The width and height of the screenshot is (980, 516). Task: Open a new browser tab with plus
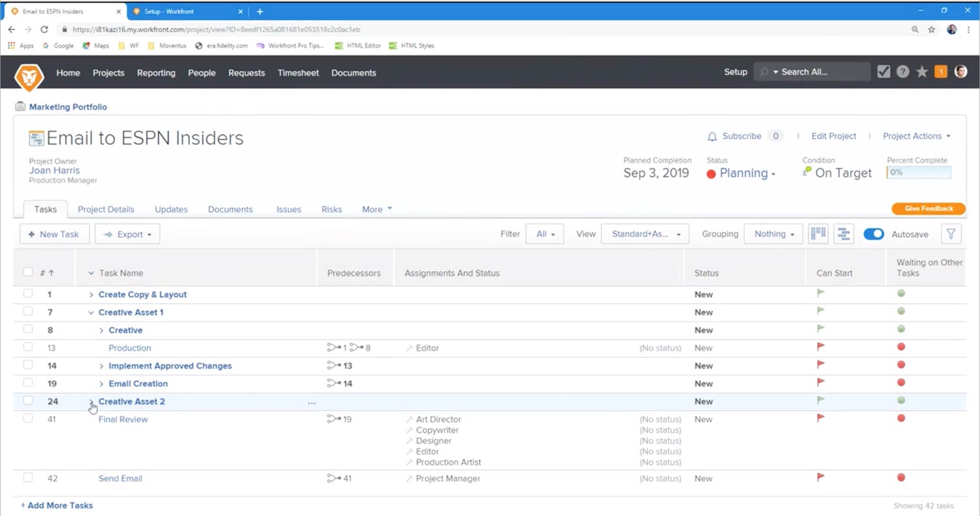(x=259, y=11)
